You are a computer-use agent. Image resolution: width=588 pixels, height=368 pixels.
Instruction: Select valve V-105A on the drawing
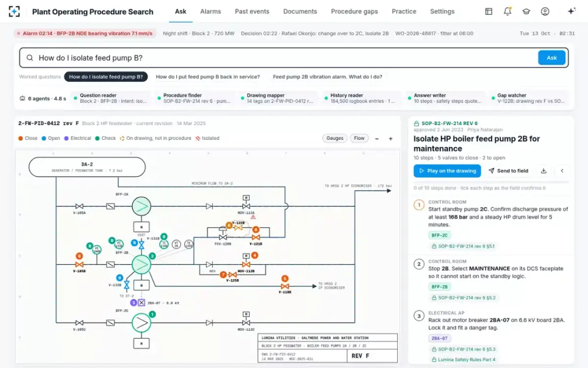(79, 206)
